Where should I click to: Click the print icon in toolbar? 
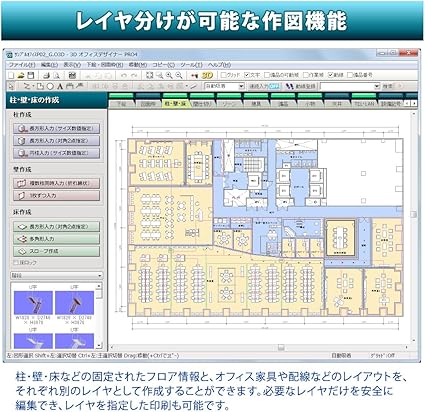47,75
